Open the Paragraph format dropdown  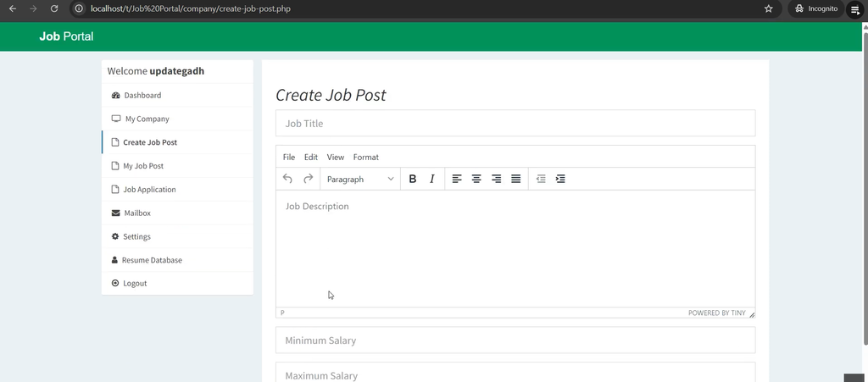click(x=359, y=179)
